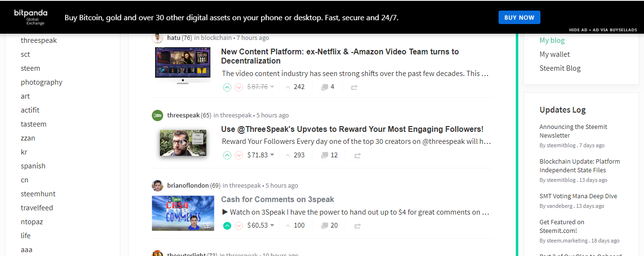Select the ntopaz tag

[x=32, y=222]
